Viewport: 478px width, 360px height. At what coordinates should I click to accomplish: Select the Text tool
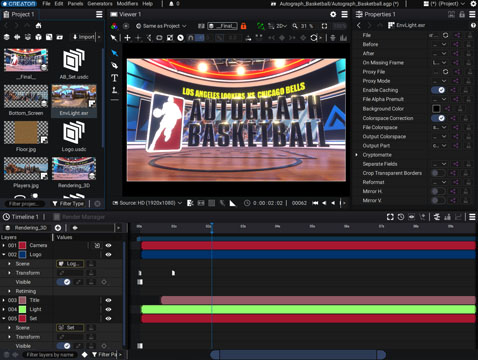(115, 78)
